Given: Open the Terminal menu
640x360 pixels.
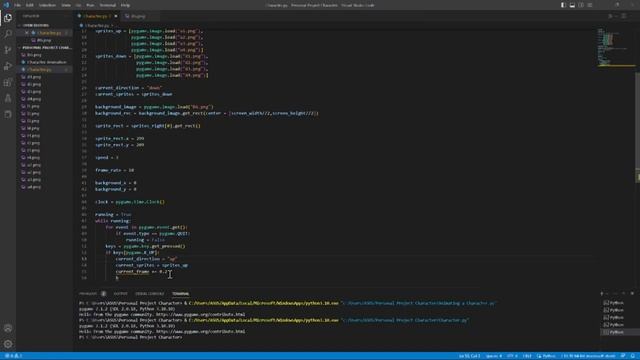Looking at the screenshot, I should (x=108, y=5).
